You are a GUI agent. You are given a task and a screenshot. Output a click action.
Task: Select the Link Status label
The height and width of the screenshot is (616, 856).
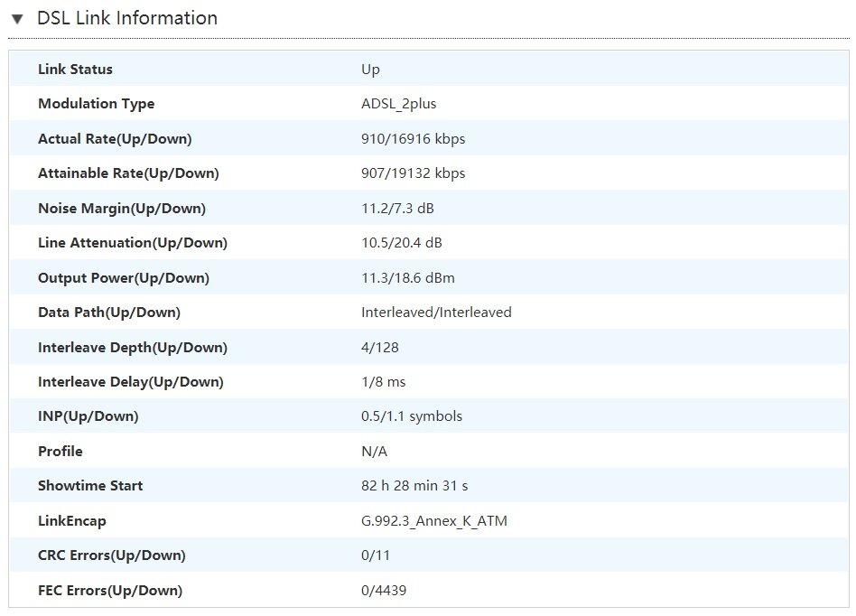[x=75, y=70]
